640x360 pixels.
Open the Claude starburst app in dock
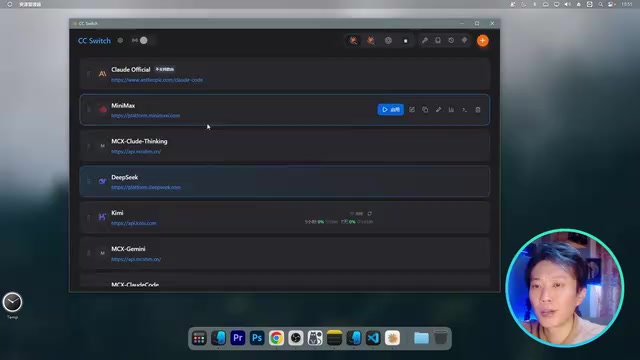pos(392,338)
